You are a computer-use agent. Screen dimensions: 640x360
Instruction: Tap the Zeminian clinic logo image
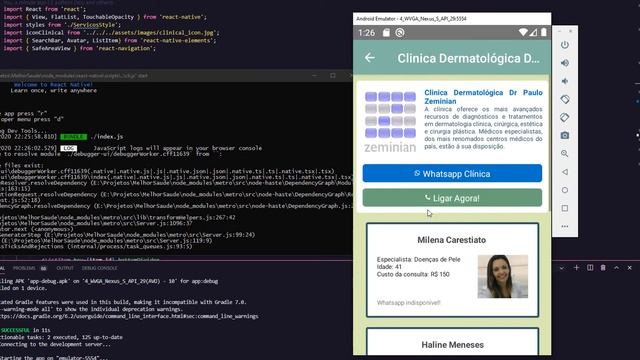390,122
